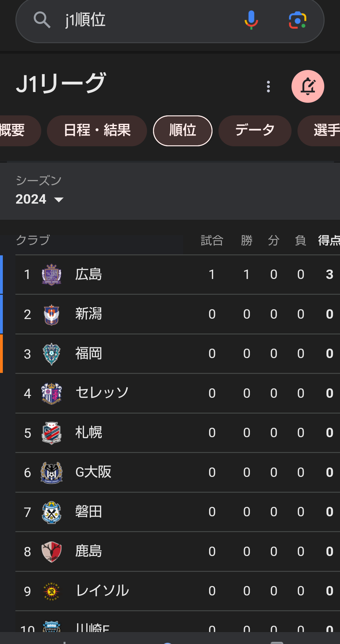Click the Niigata club crest
This screenshot has height=644, width=340.
[x=52, y=314]
